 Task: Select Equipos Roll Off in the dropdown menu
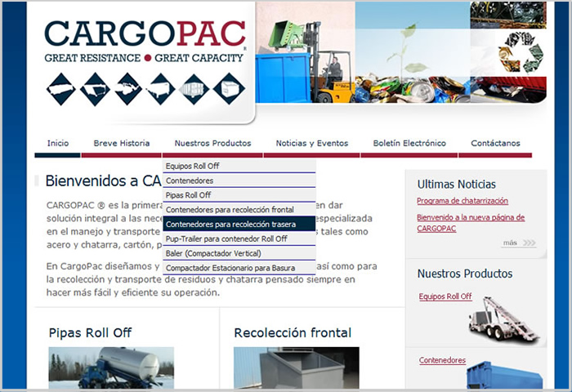click(239, 166)
